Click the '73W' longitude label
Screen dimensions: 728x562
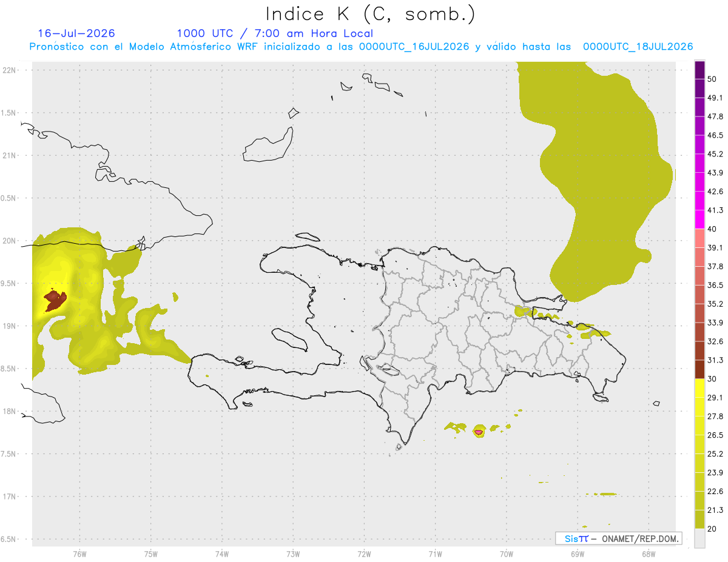pos(293,553)
